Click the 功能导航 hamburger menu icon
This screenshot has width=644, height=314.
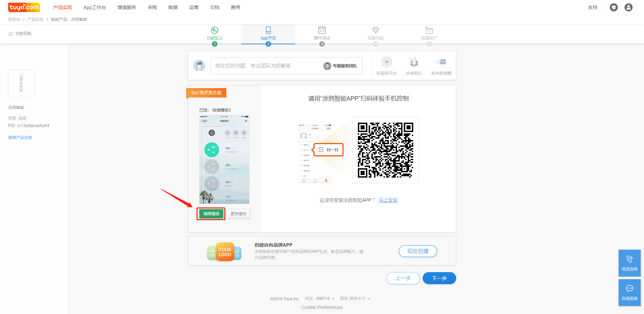[x=11, y=34]
